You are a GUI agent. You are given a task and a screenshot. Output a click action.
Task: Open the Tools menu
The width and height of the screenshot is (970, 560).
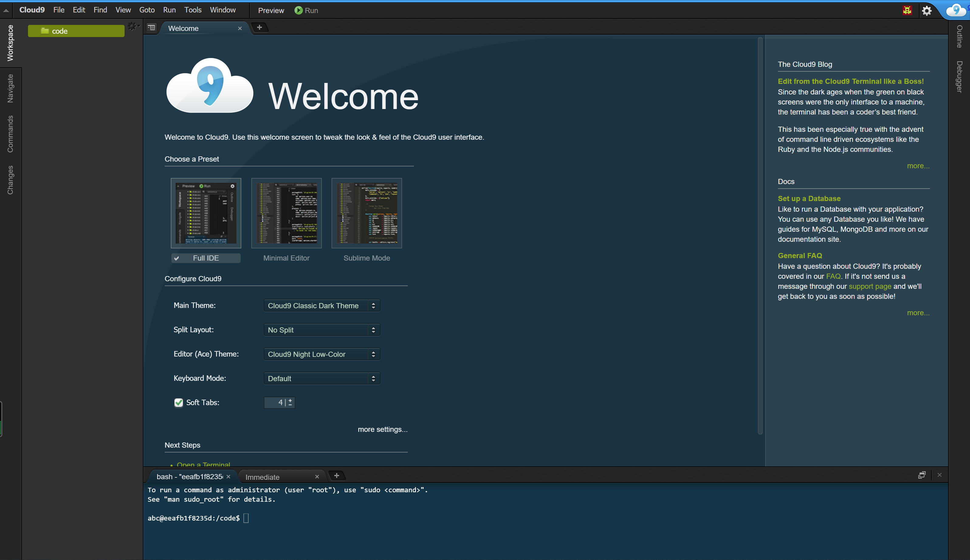click(x=193, y=10)
